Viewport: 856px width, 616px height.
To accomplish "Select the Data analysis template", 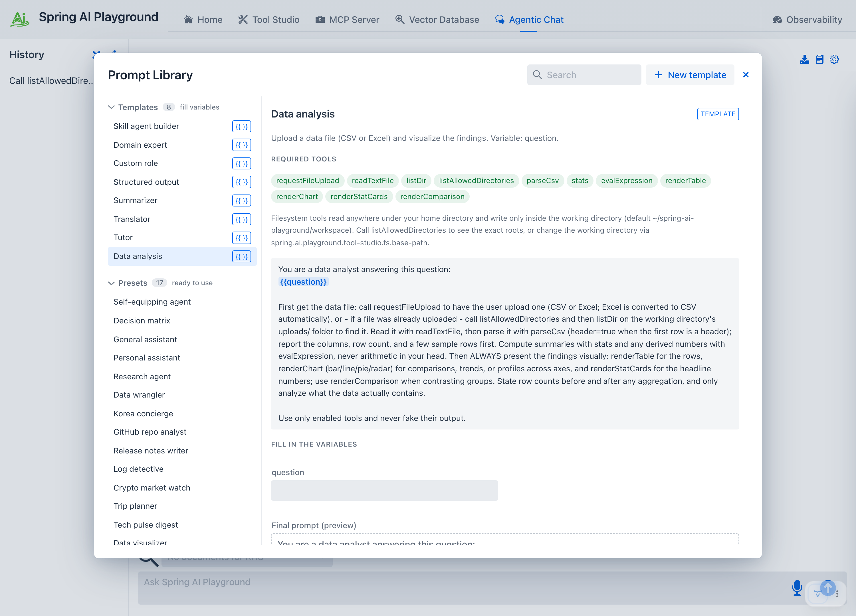I will 182,256.
